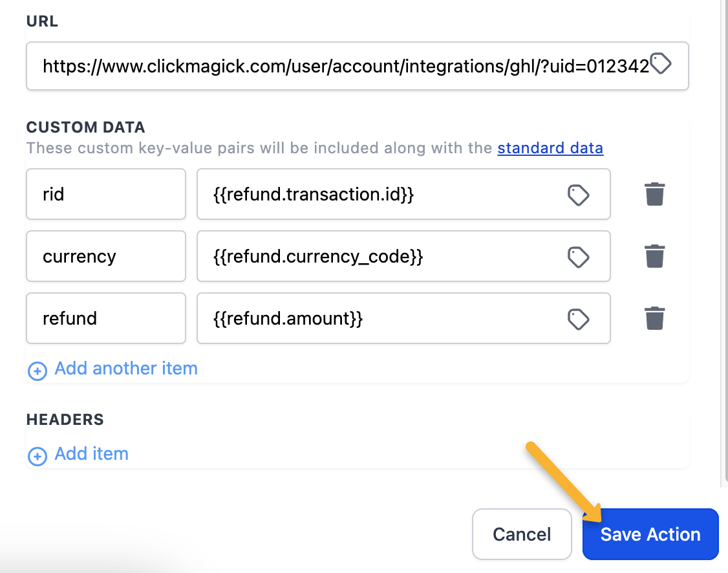This screenshot has width=728, height=573.
Task: Open the standard data link
Action: coord(550,148)
